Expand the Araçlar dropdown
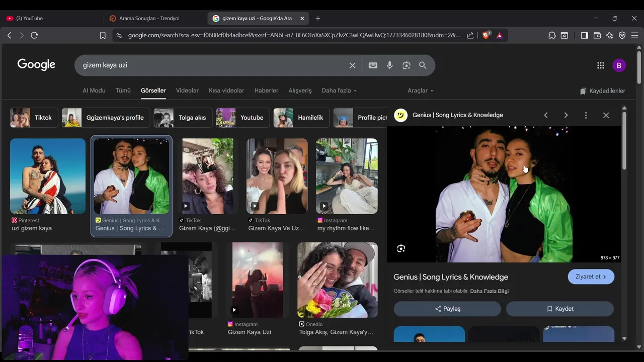The width and height of the screenshot is (644, 362). tap(421, 90)
